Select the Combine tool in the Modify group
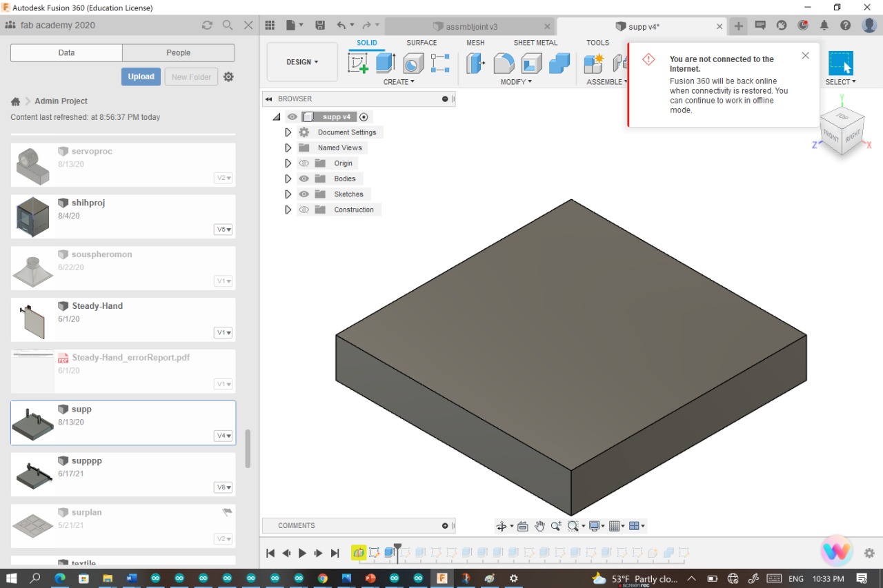This screenshot has width=883, height=588. tap(559, 63)
